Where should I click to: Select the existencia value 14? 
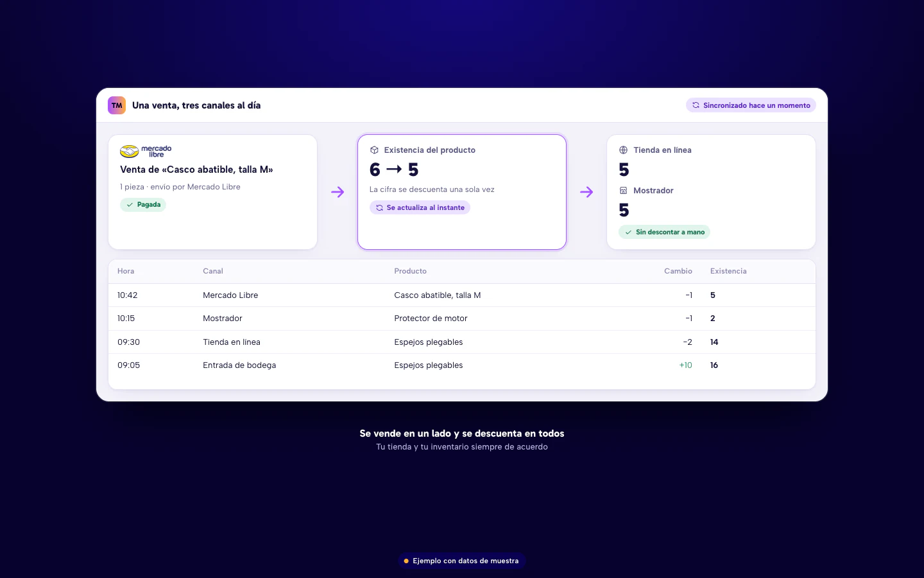(714, 342)
